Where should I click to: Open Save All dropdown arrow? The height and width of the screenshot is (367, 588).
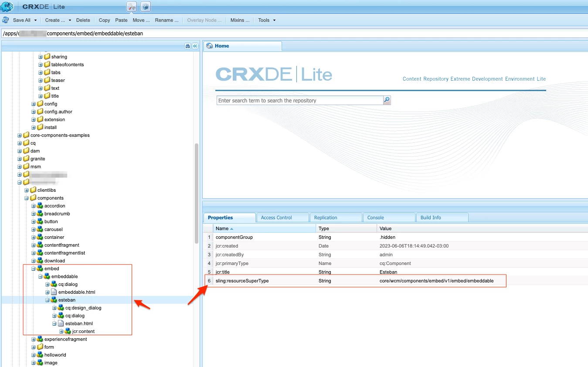point(35,20)
